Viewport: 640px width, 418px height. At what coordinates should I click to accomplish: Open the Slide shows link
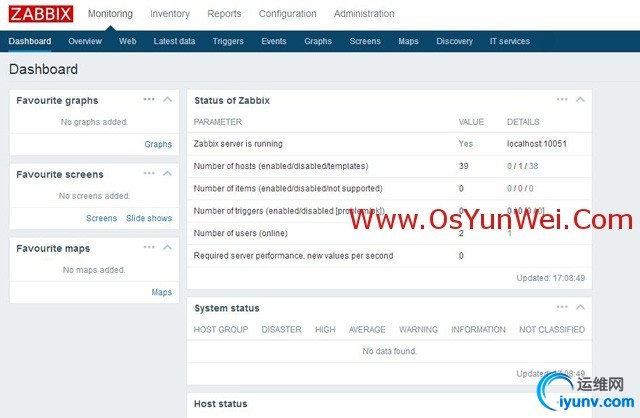click(149, 218)
